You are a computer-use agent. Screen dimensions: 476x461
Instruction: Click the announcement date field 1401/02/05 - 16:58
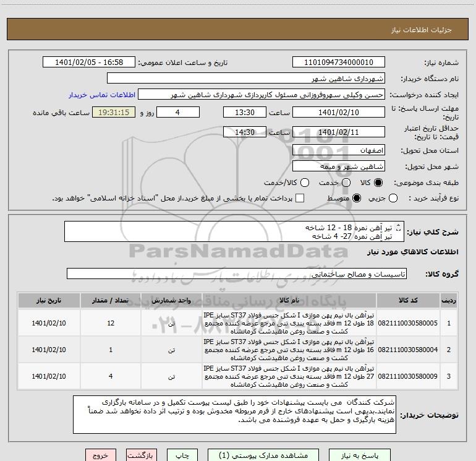coord(89,62)
